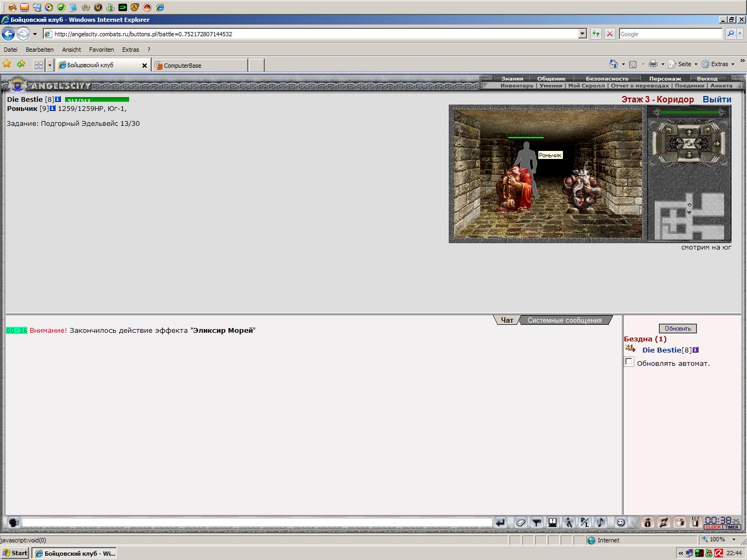Screen dimensions: 747x560
Task: Open the Знания game menu
Action: click(512, 78)
